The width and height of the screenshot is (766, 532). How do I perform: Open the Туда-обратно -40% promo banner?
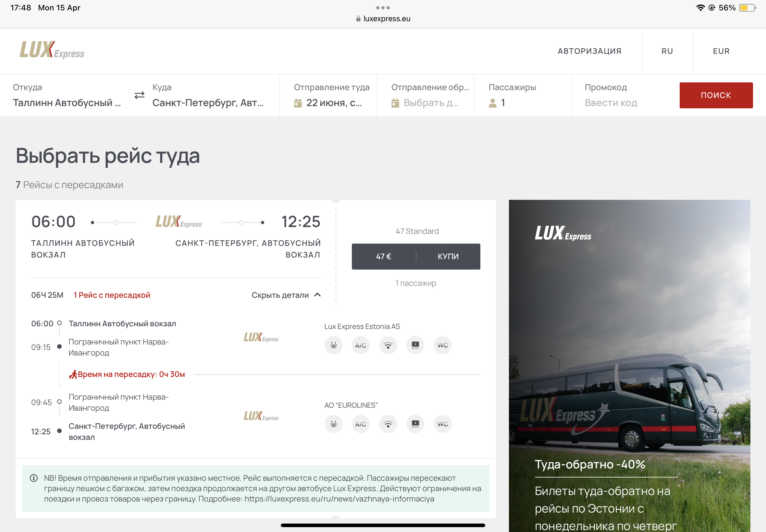629,366
